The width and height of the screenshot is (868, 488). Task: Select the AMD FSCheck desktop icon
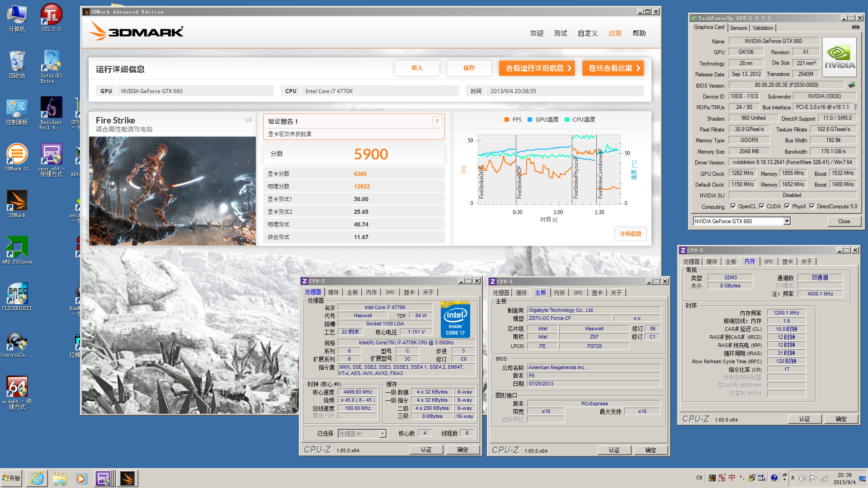[17, 250]
